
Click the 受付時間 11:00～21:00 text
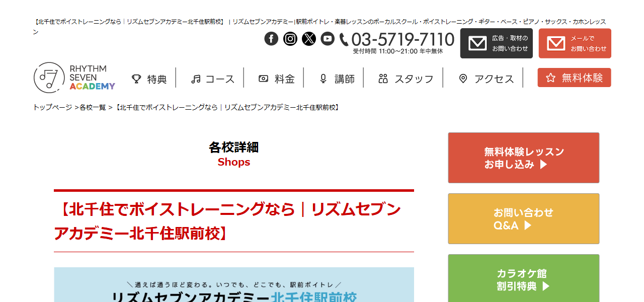(x=397, y=51)
